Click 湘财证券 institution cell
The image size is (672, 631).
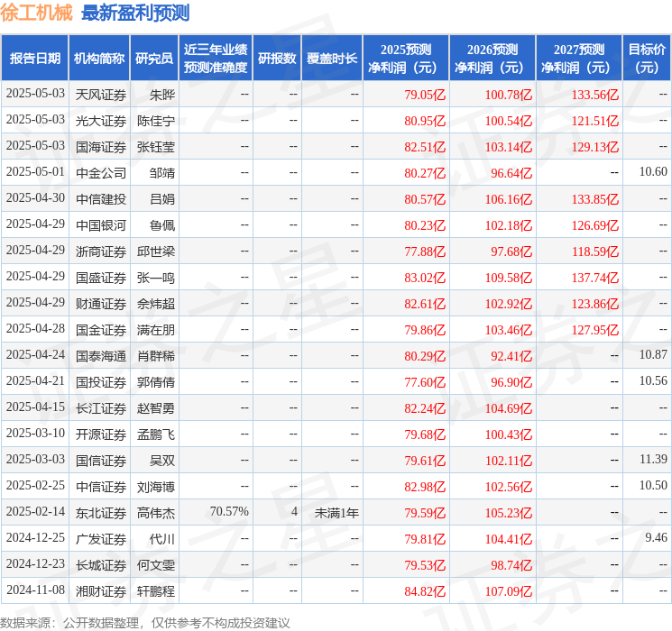click(101, 591)
